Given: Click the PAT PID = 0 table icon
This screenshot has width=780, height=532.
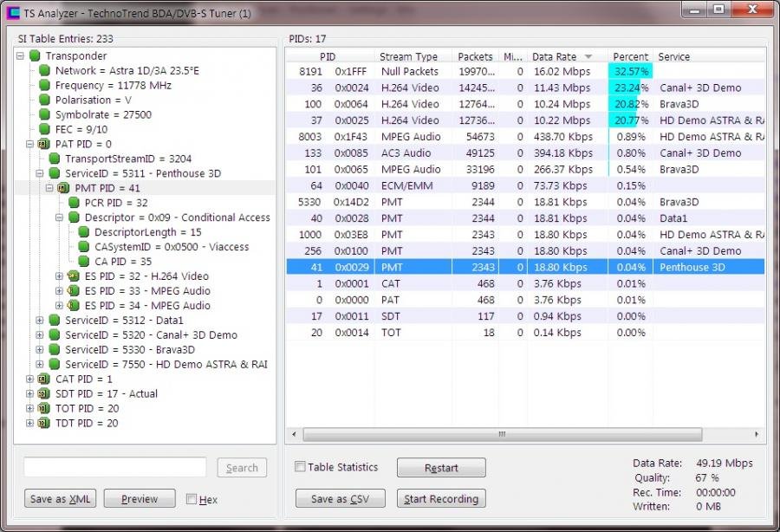Looking at the screenshot, I should coord(43,145).
